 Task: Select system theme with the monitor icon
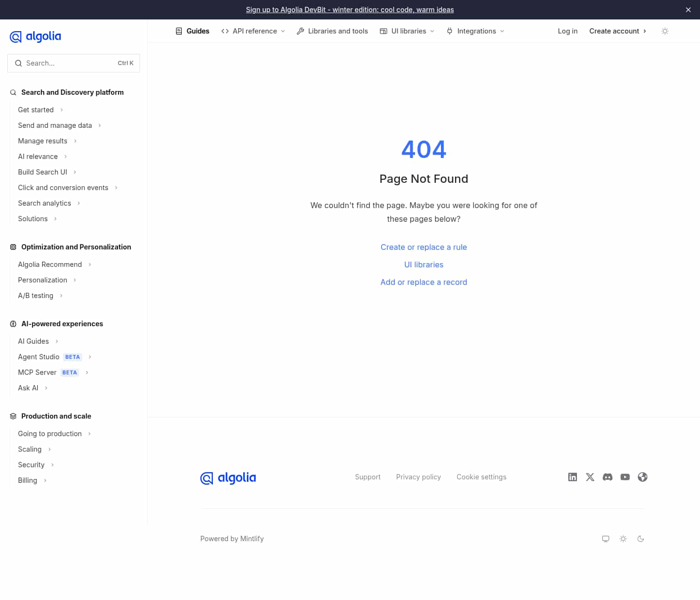pos(606,539)
